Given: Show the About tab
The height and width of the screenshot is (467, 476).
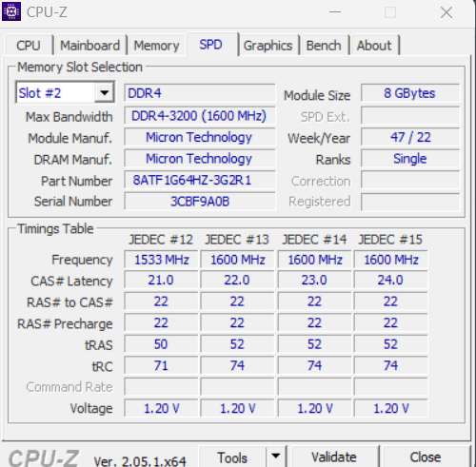Looking at the screenshot, I should (x=374, y=46).
